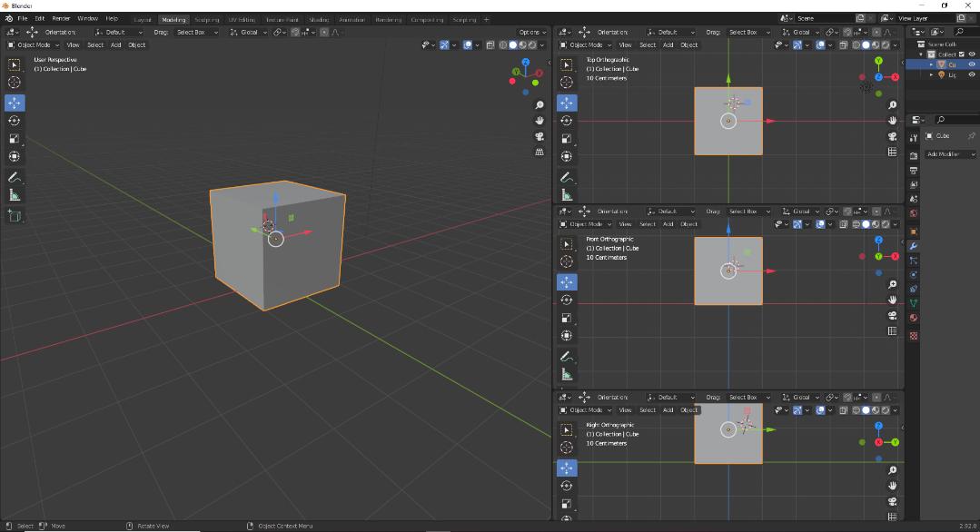Image resolution: width=980 pixels, height=532 pixels.
Task: Open the Texture properties tab
Action: pos(914,336)
